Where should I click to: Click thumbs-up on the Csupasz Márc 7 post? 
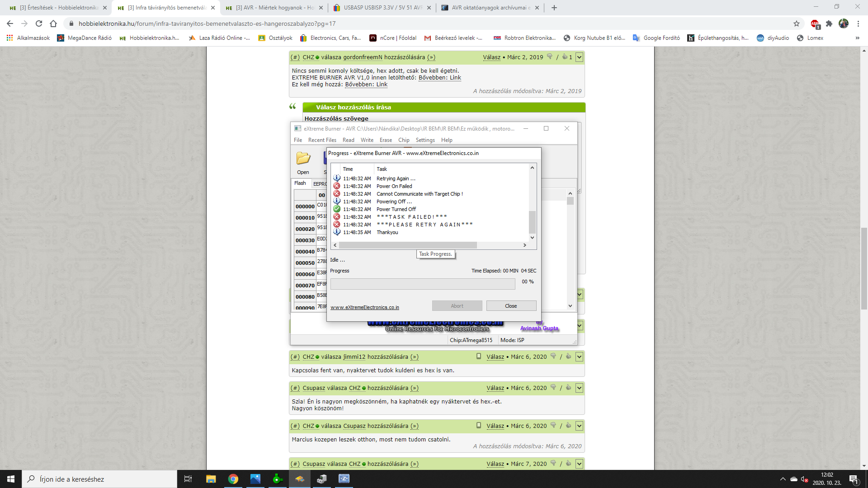click(x=568, y=463)
